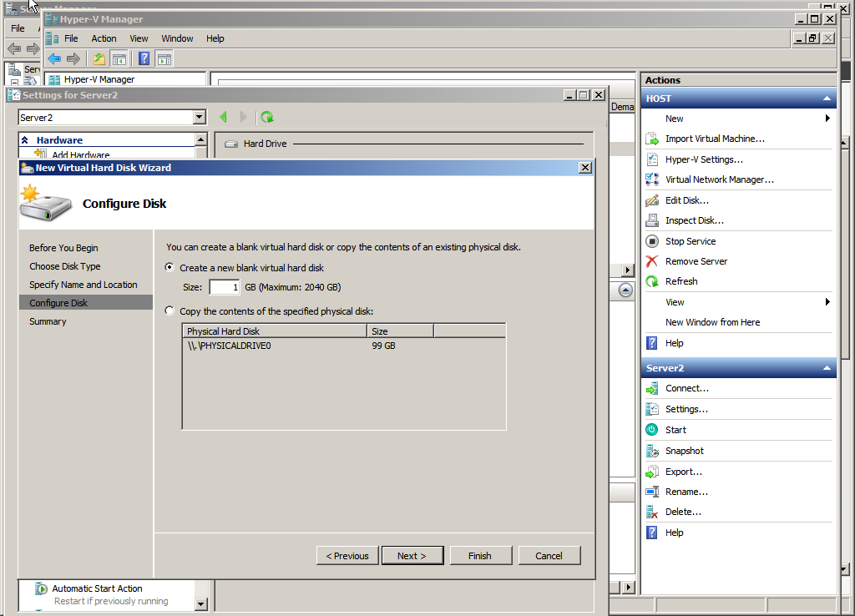Click the round collapse arrow beside the wizard
This screenshot has width=855, height=616.
(625, 290)
